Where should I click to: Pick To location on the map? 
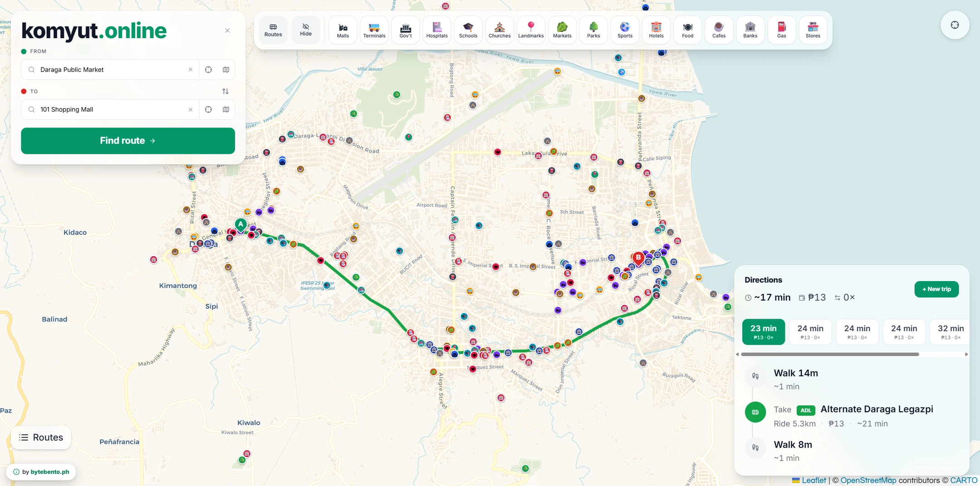pyautogui.click(x=226, y=109)
